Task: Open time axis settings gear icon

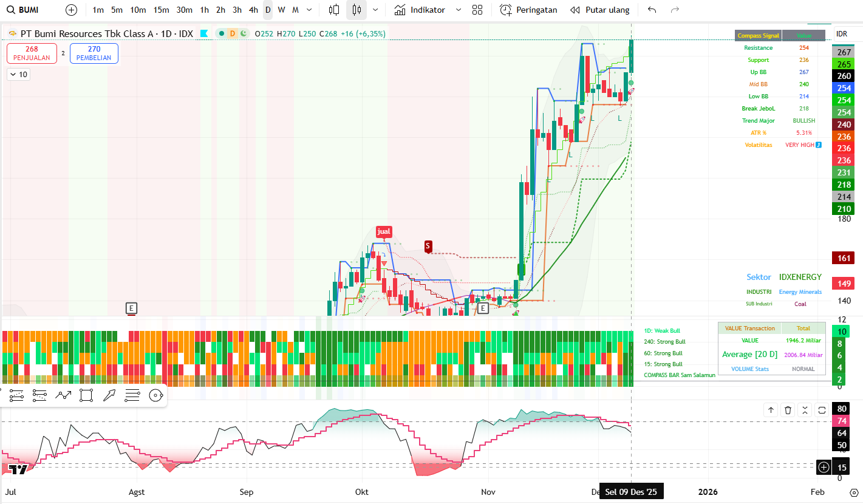Action: (x=854, y=492)
